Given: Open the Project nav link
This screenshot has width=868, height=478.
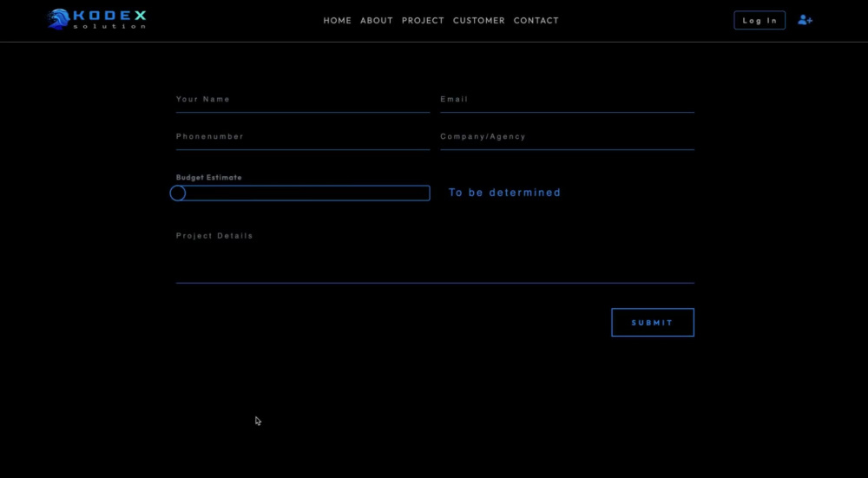Looking at the screenshot, I should pyautogui.click(x=423, y=21).
